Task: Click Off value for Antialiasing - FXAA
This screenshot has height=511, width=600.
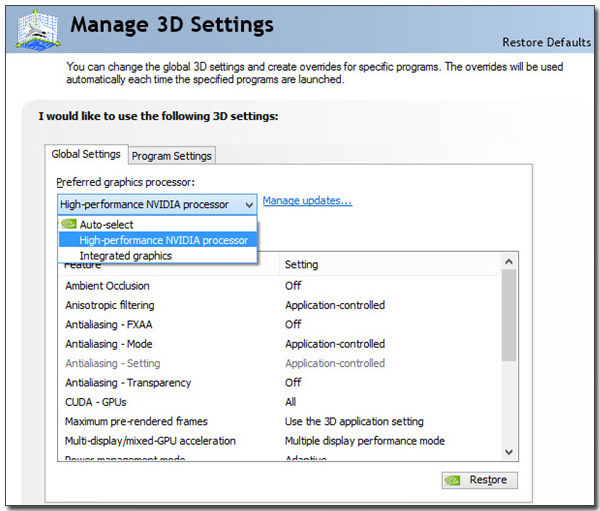Action: pyautogui.click(x=293, y=325)
